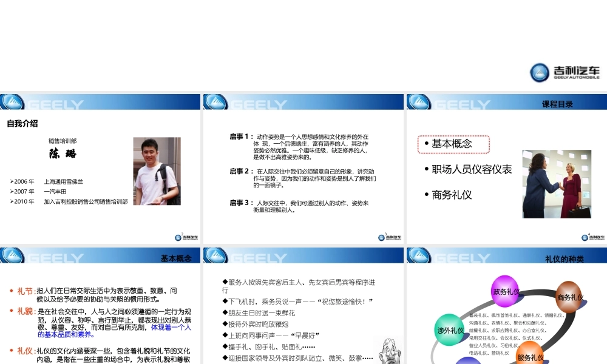
Task: Click the Geely Automobile logo at top right
Action: (565, 72)
